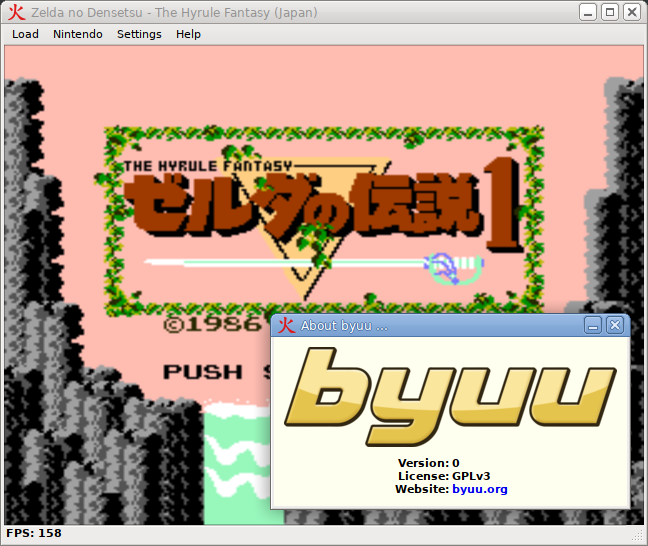Close the main Zelda emulator window
The image size is (648, 546).
click(x=632, y=12)
